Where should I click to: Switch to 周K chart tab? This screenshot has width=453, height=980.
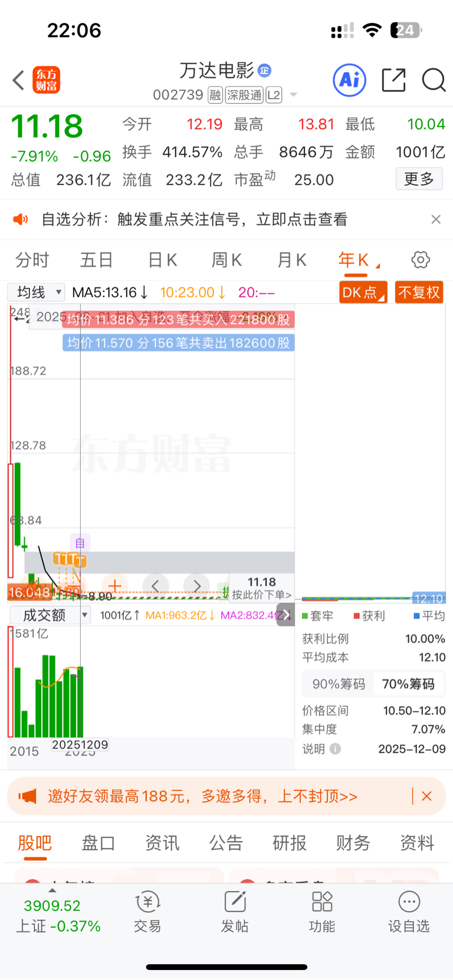click(227, 260)
